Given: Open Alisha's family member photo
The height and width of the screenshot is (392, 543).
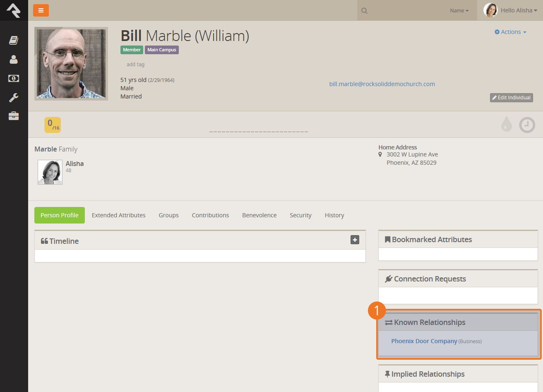Looking at the screenshot, I should coord(50,172).
